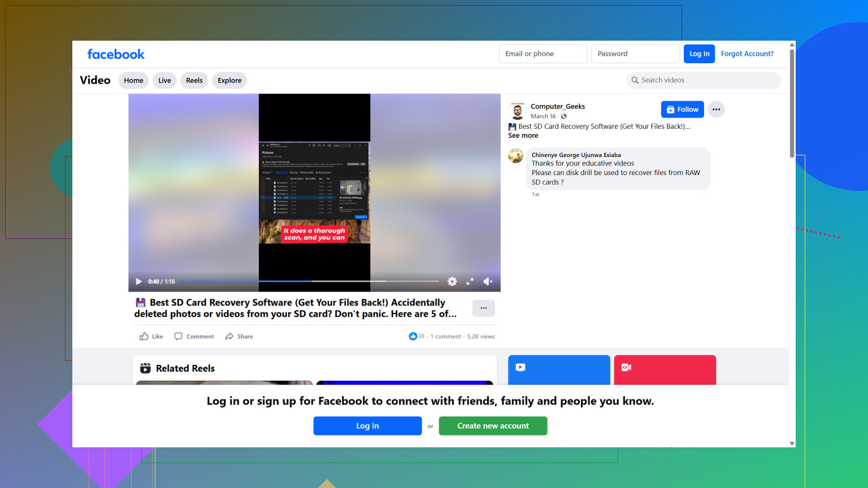Follow Computer_Geeks
The image size is (868, 488).
click(x=682, y=110)
